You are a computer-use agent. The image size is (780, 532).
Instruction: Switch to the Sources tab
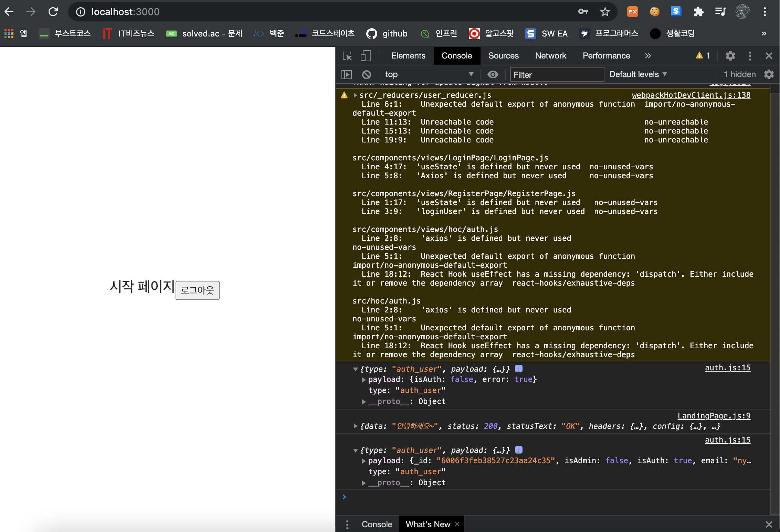[x=503, y=56]
